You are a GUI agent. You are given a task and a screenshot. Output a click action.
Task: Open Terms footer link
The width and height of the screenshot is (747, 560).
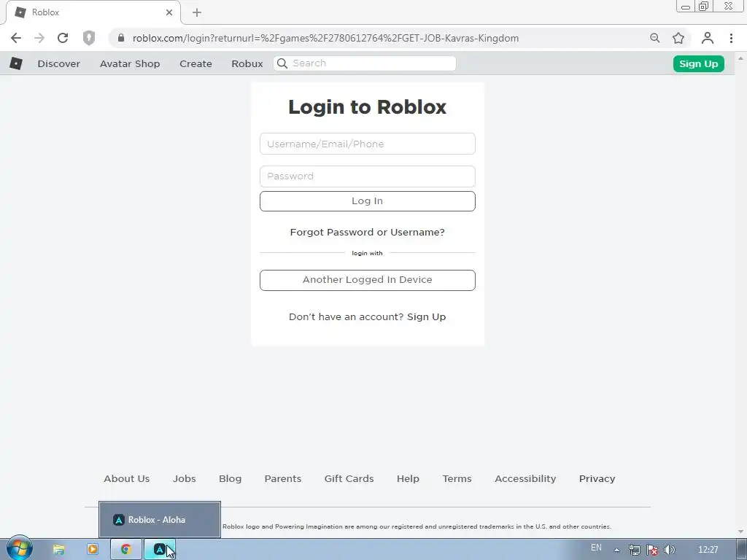pos(457,478)
